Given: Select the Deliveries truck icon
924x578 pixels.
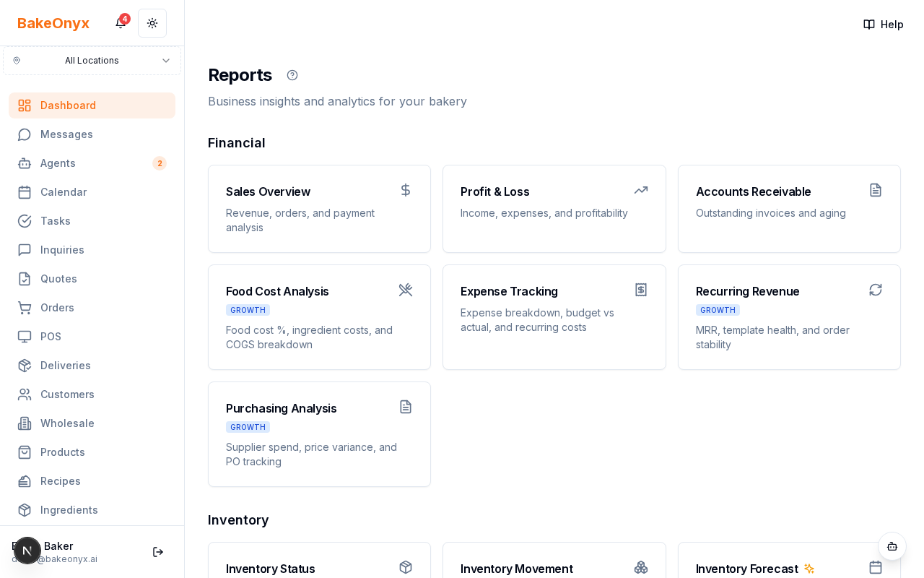Looking at the screenshot, I should (25, 366).
